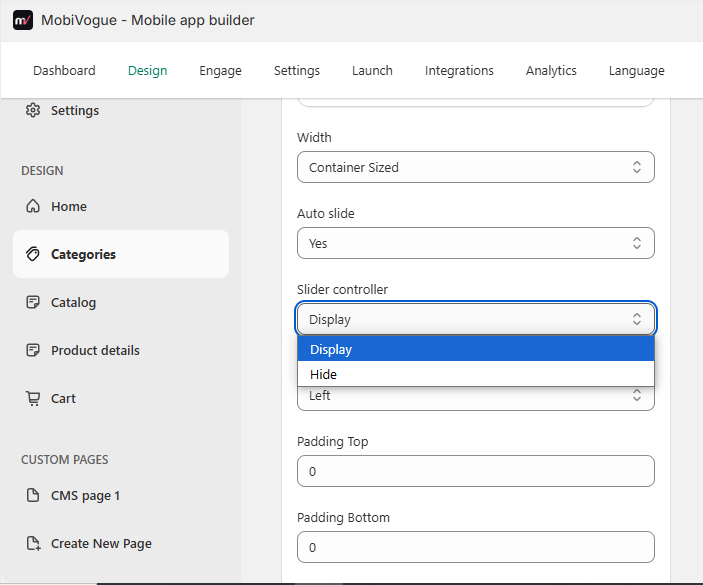Click the Create New Page plus-document icon
The width and height of the screenshot is (703, 585).
coord(33,543)
